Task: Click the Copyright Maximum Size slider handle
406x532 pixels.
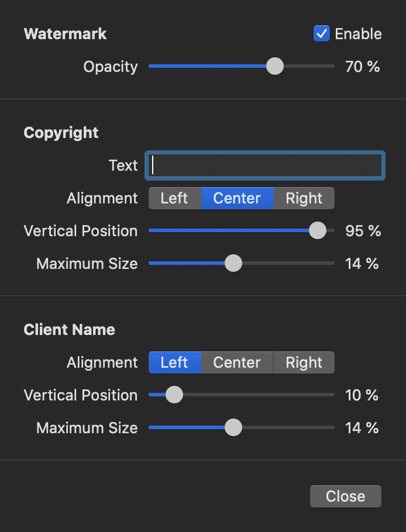Action: (233, 263)
